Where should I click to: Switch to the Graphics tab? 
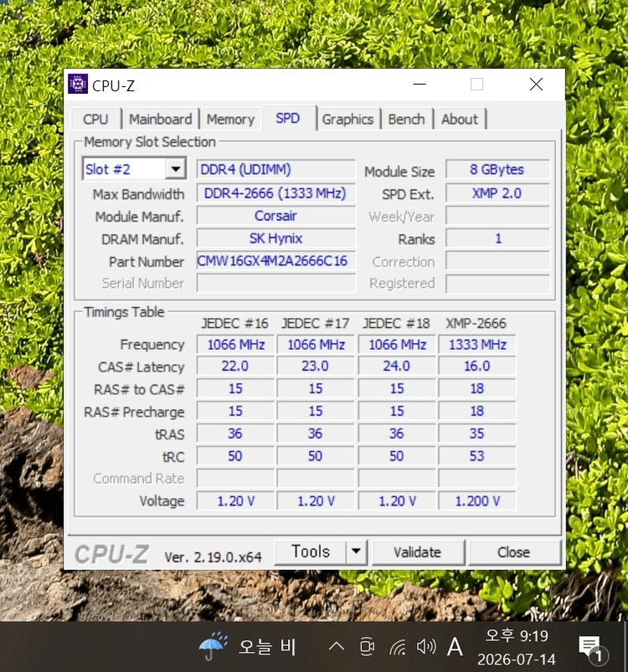tap(347, 119)
